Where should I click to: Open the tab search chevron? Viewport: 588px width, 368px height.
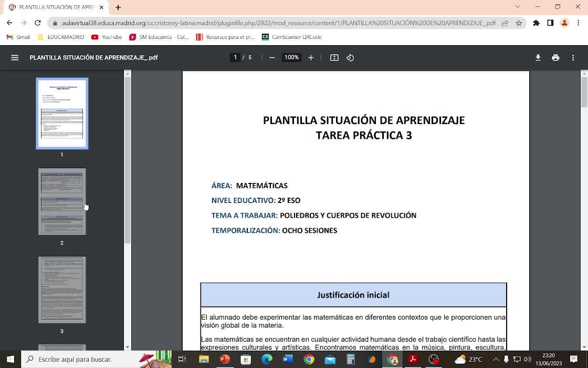(x=518, y=7)
